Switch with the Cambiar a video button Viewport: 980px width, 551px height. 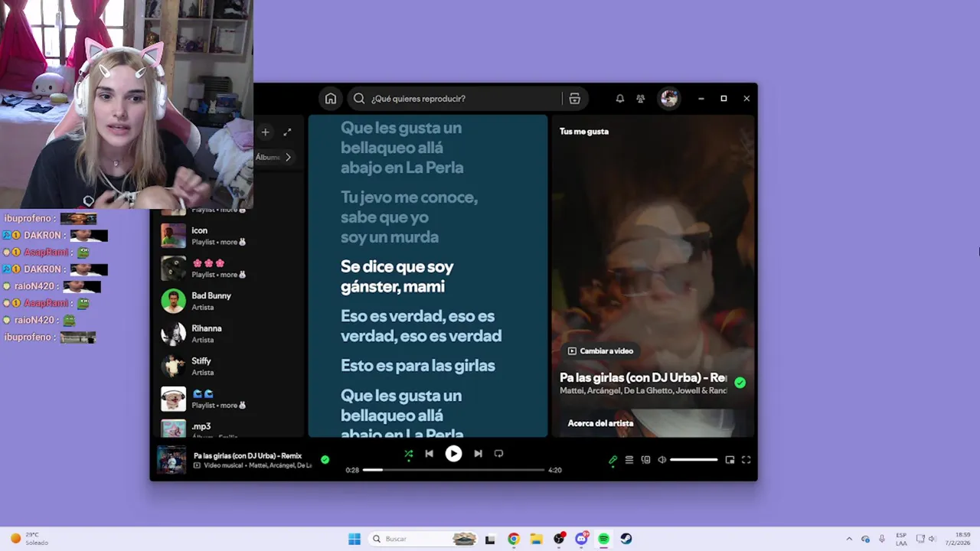600,351
